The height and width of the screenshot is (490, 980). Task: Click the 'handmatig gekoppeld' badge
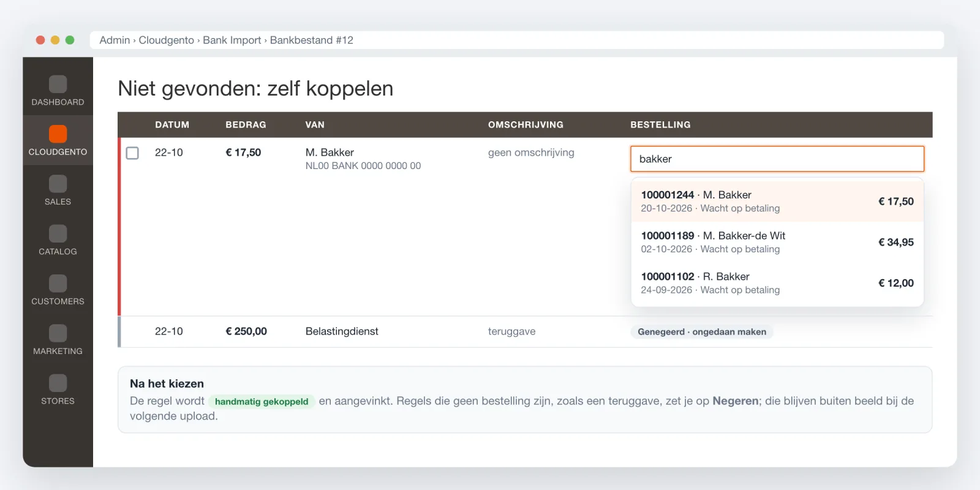pos(262,402)
